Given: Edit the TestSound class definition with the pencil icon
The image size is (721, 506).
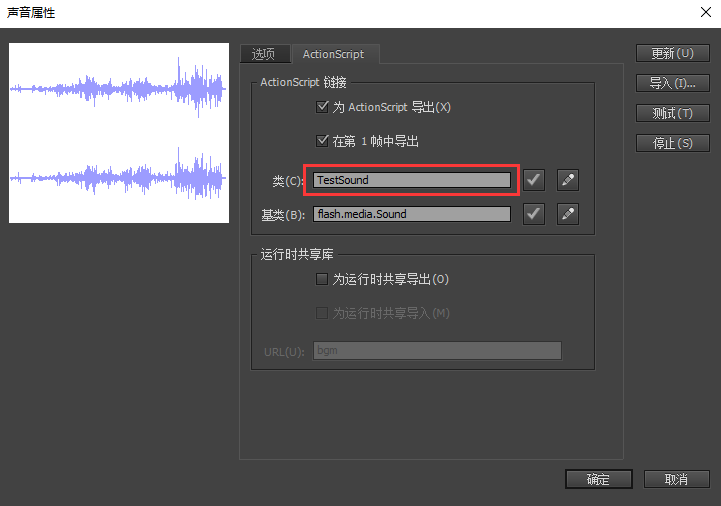Looking at the screenshot, I should [568, 180].
